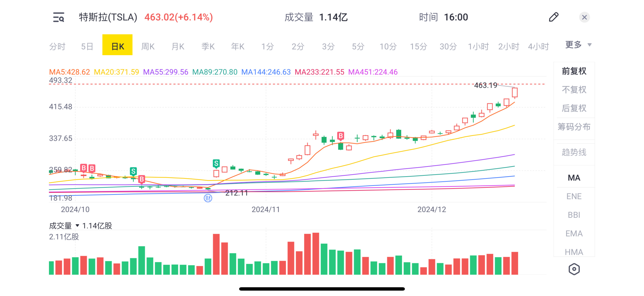The width and height of the screenshot is (644, 296).
Task: Tap the 2024/11 date axis label
Action: coord(265,209)
